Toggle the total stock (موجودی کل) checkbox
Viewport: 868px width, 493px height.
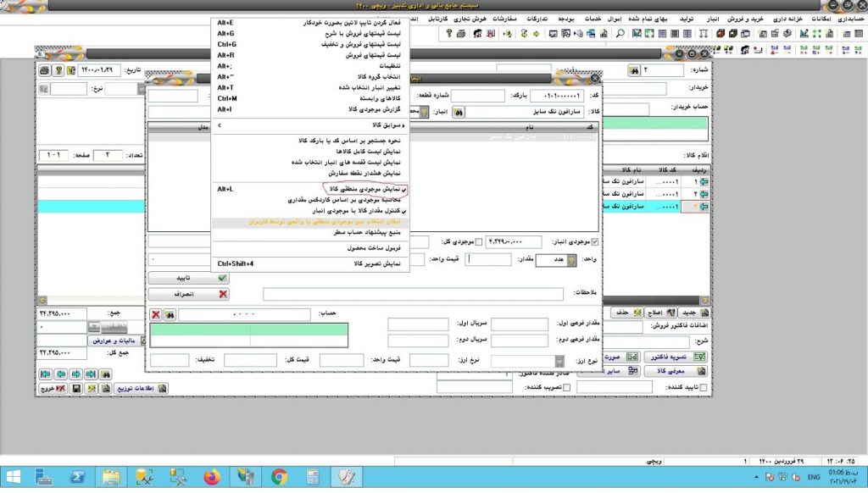(x=478, y=241)
